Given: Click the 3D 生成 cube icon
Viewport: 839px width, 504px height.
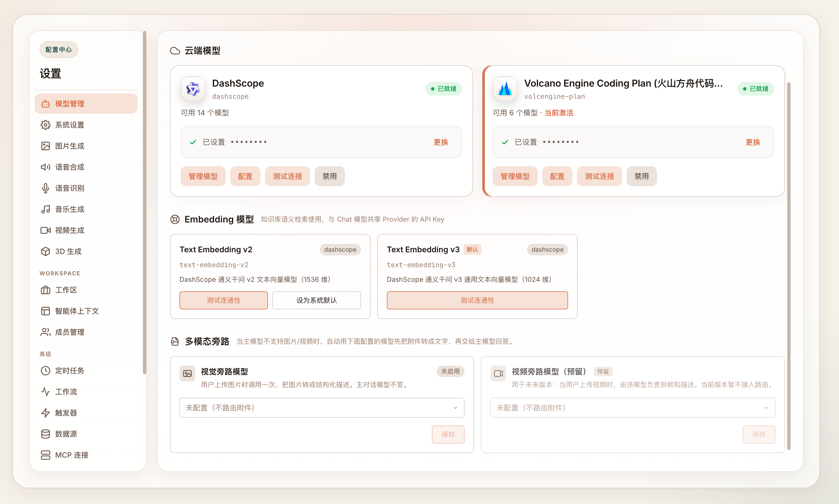Looking at the screenshot, I should 45,251.
